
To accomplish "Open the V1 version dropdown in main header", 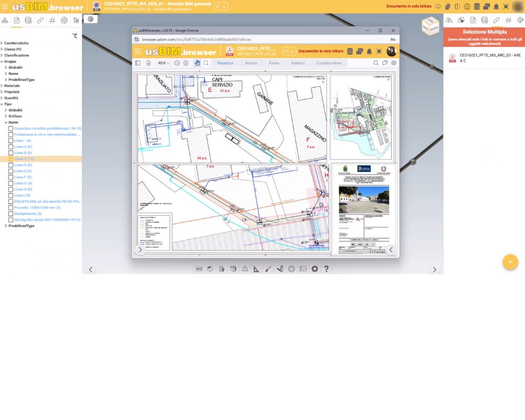I will 221,6.
